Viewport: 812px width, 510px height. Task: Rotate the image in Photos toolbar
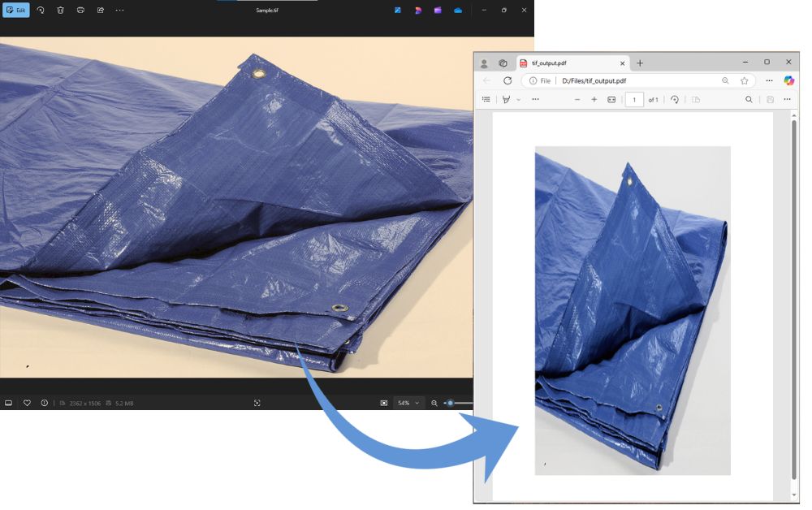pos(41,10)
